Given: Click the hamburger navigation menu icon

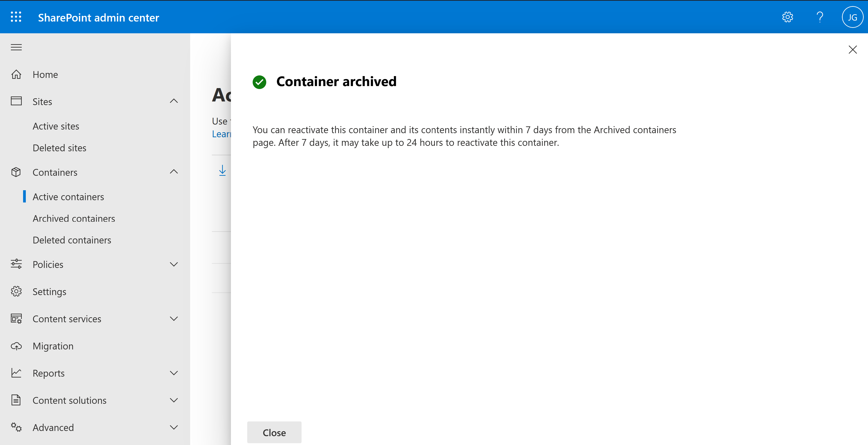Looking at the screenshot, I should tap(16, 47).
